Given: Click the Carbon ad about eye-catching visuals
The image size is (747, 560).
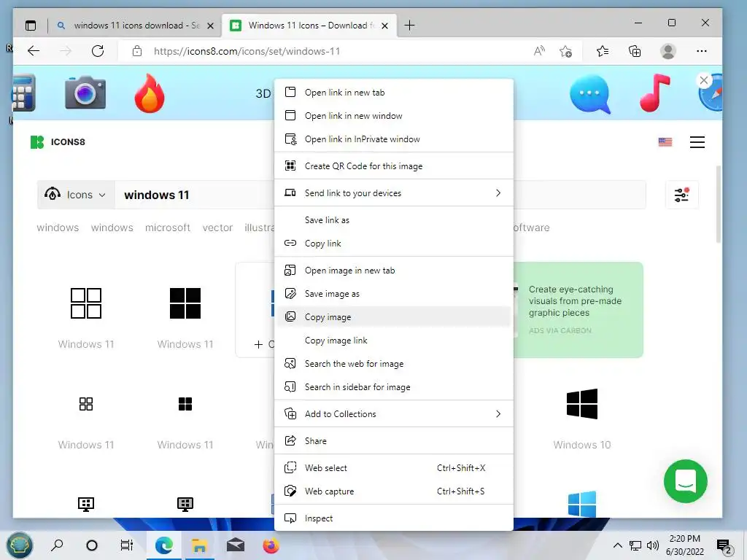Looking at the screenshot, I should click(x=578, y=309).
